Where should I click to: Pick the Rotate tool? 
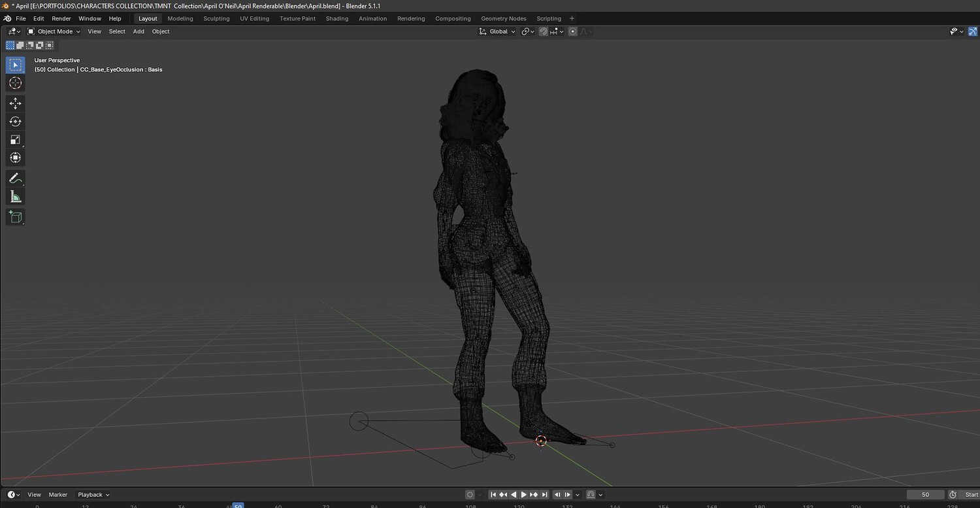(x=16, y=121)
